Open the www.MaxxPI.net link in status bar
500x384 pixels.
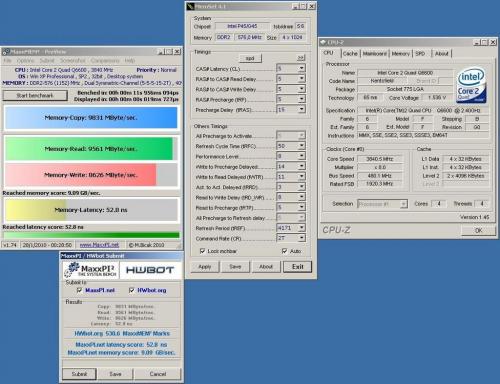99,245
